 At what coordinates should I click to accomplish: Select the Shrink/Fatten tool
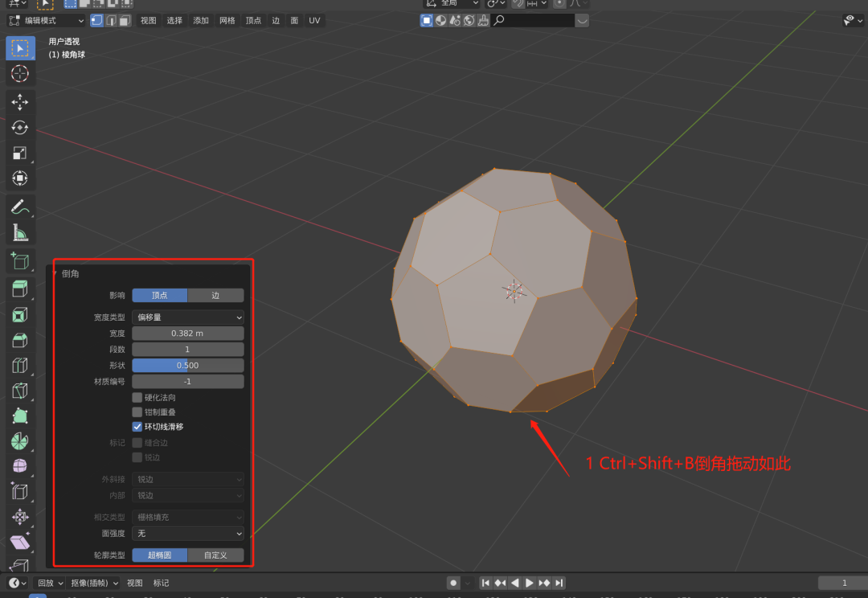tap(20, 517)
